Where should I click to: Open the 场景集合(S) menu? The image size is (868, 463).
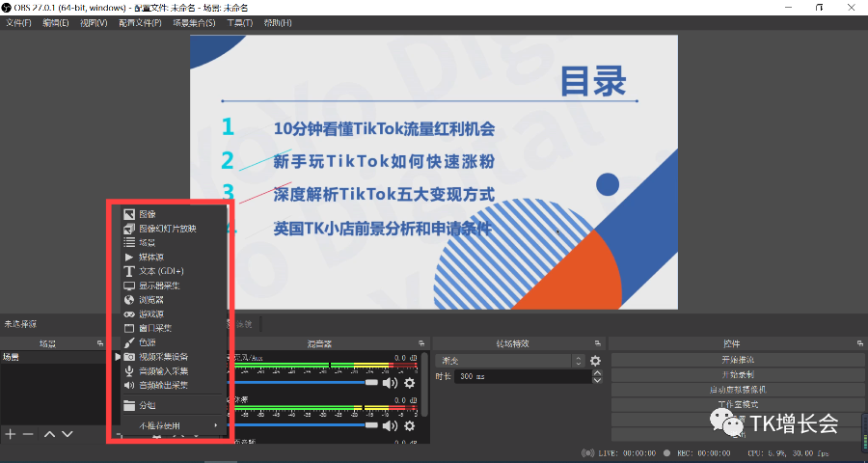[194, 23]
